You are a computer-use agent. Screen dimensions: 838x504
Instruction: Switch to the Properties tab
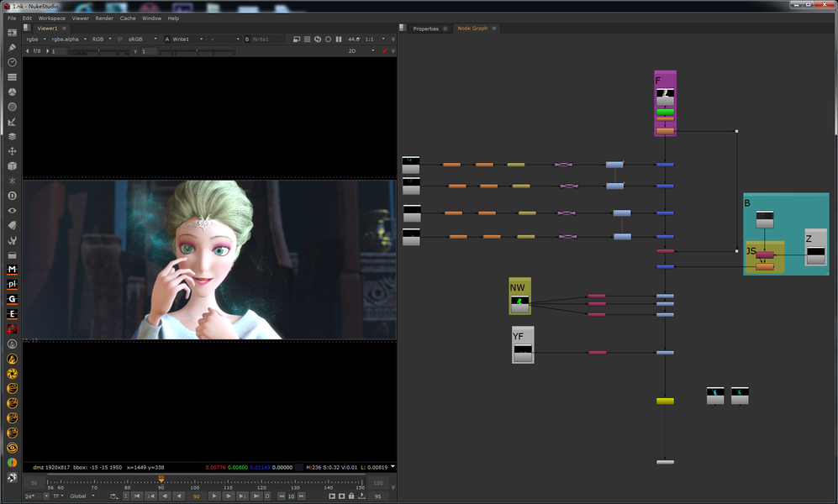[x=425, y=29]
